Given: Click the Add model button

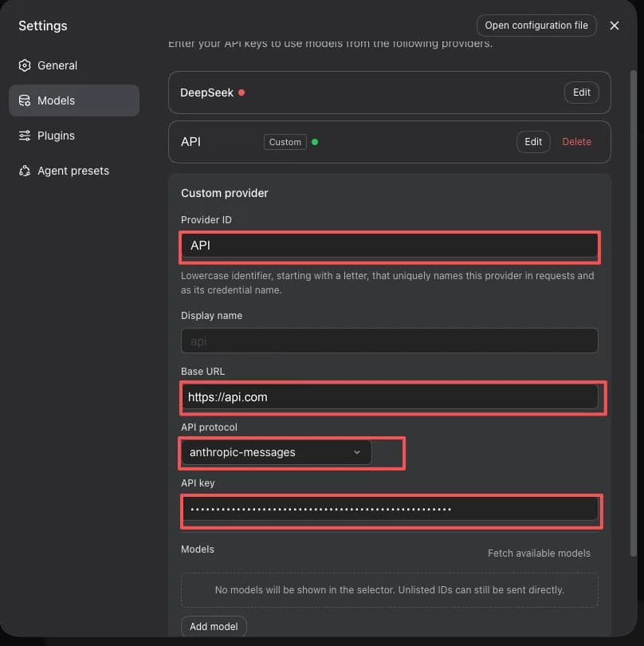Looking at the screenshot, I should point(214,626).
